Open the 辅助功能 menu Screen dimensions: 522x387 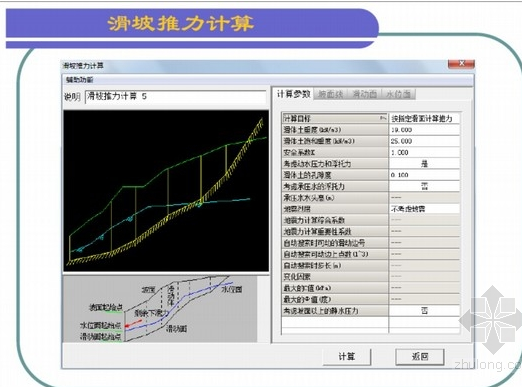(79, 80)
